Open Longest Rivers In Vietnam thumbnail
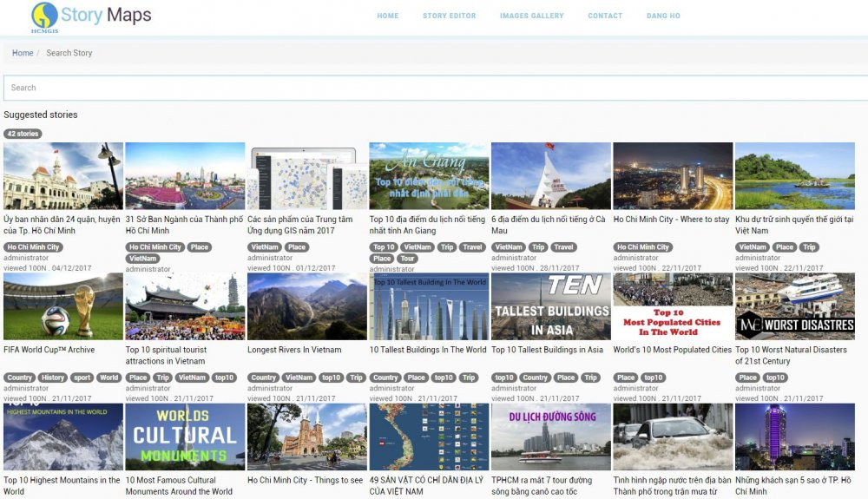Screen dimensions: 868x499 pyautogui.click(x=306, y=306)
